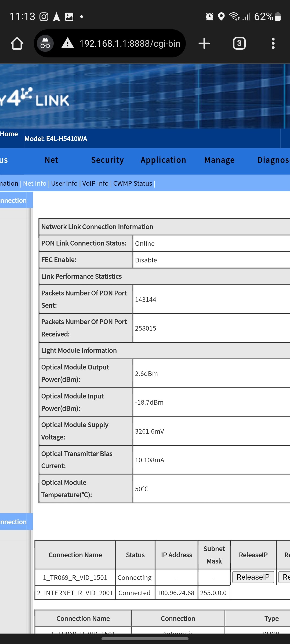Open a new tab with plus icon

[204, 43]
